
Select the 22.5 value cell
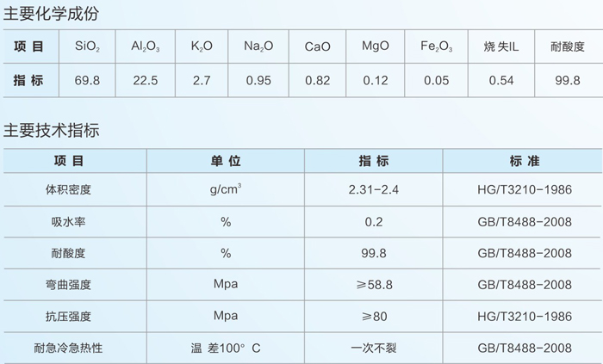(145, 81)
